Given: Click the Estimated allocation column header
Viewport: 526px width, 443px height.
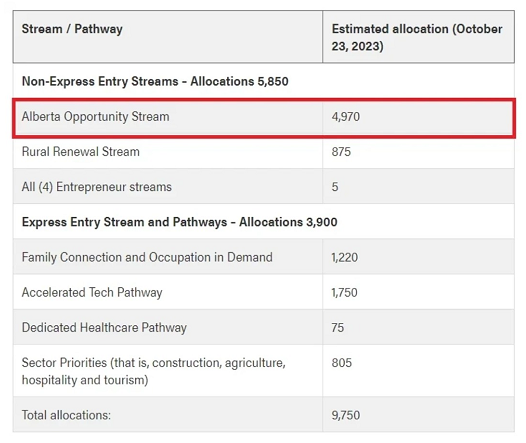Looking at the screenshot, I should pos(417,37).
